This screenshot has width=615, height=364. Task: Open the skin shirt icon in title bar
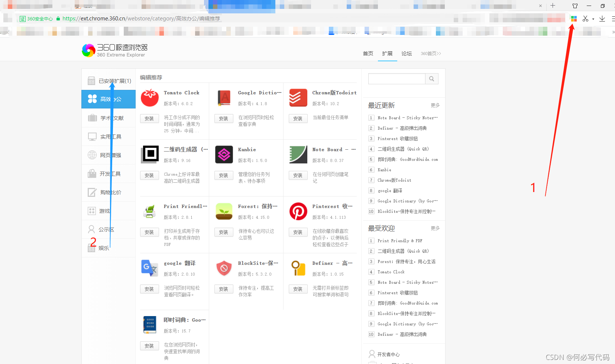575,6
